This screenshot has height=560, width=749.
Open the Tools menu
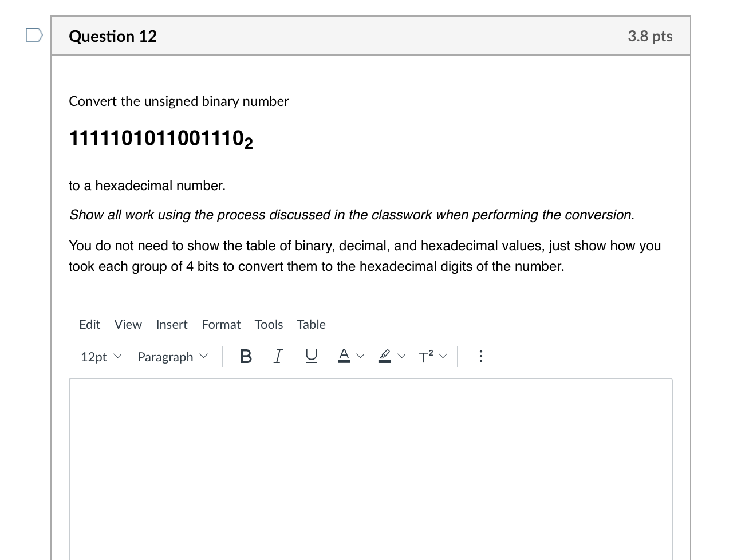click(x=269, y=324)
